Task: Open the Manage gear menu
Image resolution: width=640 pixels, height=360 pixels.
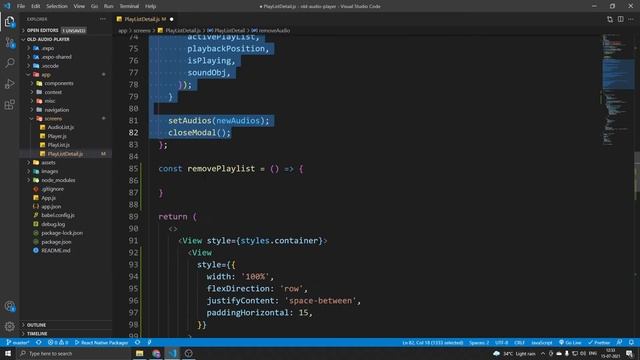Action: [9, 326]
